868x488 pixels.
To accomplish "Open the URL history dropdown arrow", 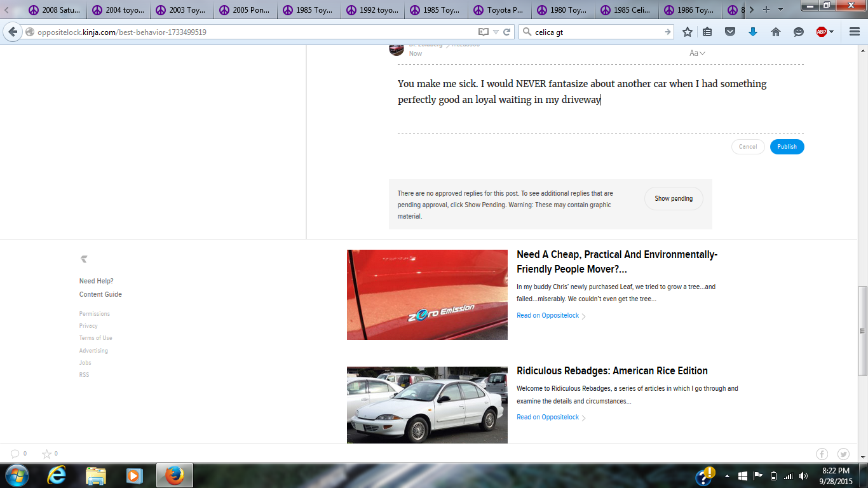I will click(x=495, y=32).
